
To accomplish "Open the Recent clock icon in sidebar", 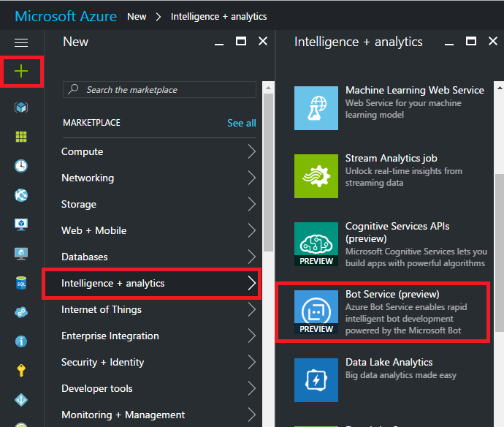I will point(21,166).
